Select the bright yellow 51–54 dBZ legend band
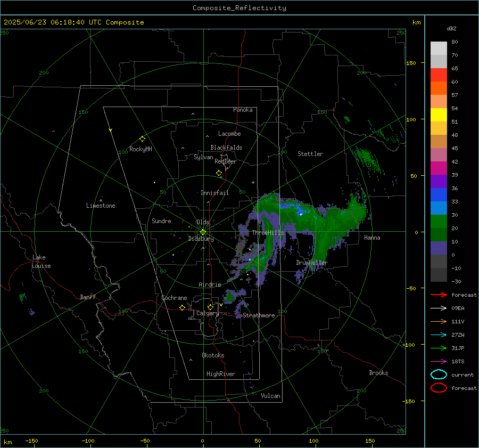479x448 pixels. 439,115
